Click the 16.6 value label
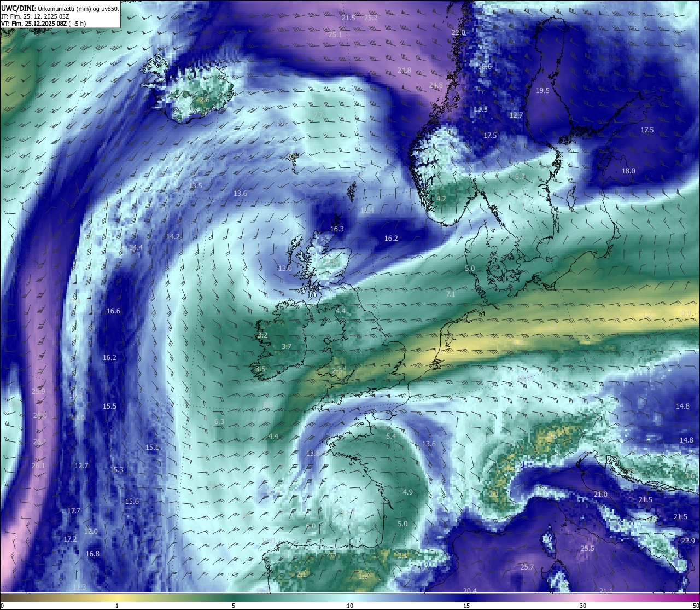The image size is (700, 610). (113, 311)
